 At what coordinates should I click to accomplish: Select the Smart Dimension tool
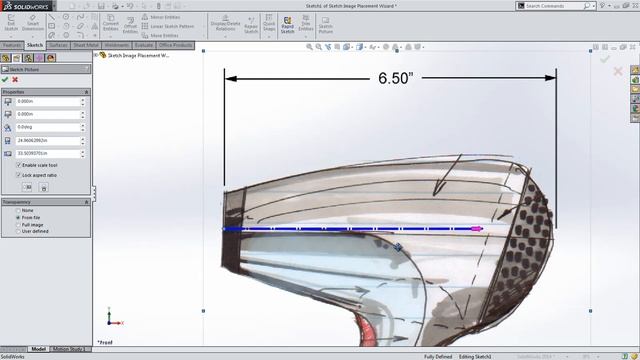(x=33, y=22)
